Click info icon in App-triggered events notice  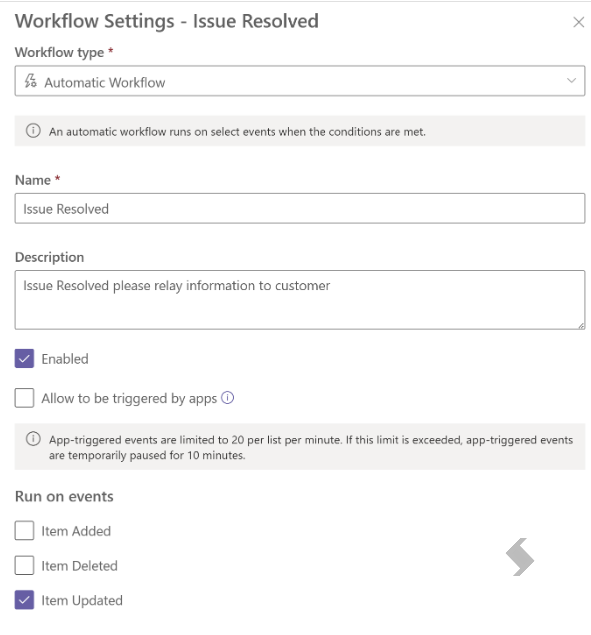33,439
